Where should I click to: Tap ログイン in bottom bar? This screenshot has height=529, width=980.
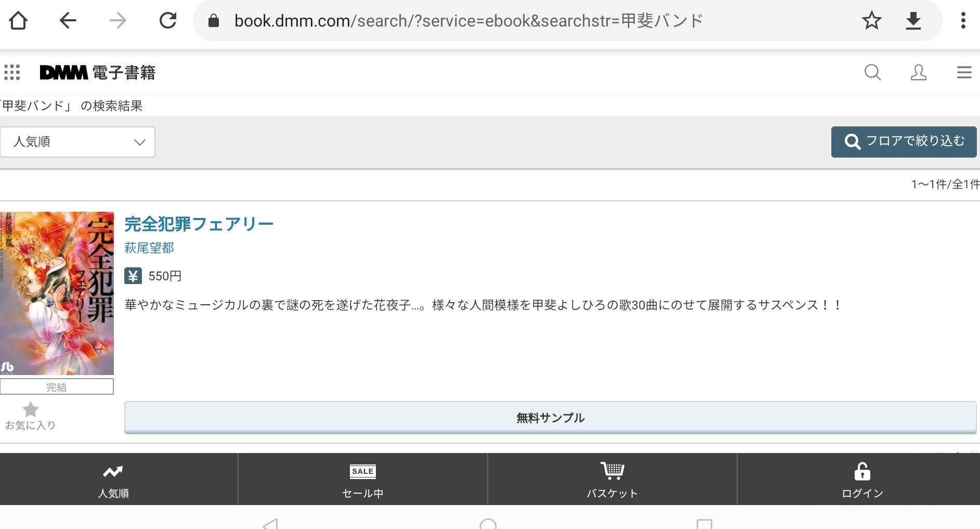(x=862, y=480)
